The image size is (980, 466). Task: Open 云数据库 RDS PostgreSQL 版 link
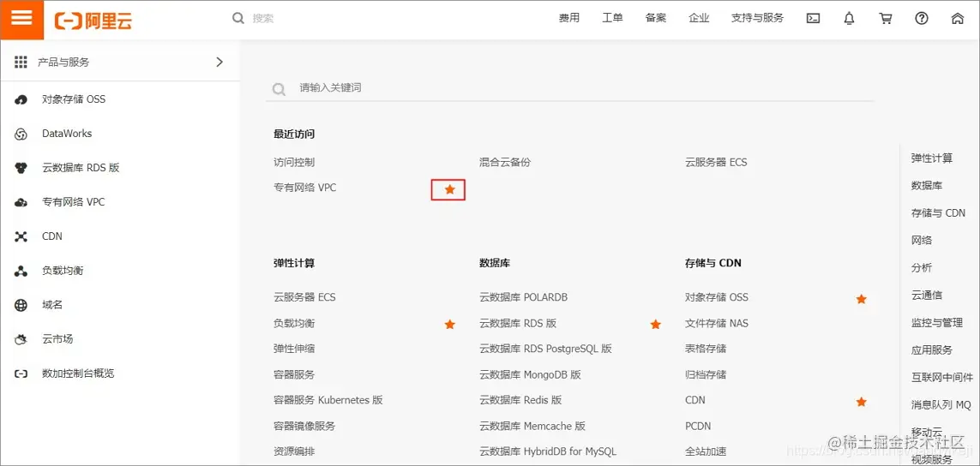[545, 349]
